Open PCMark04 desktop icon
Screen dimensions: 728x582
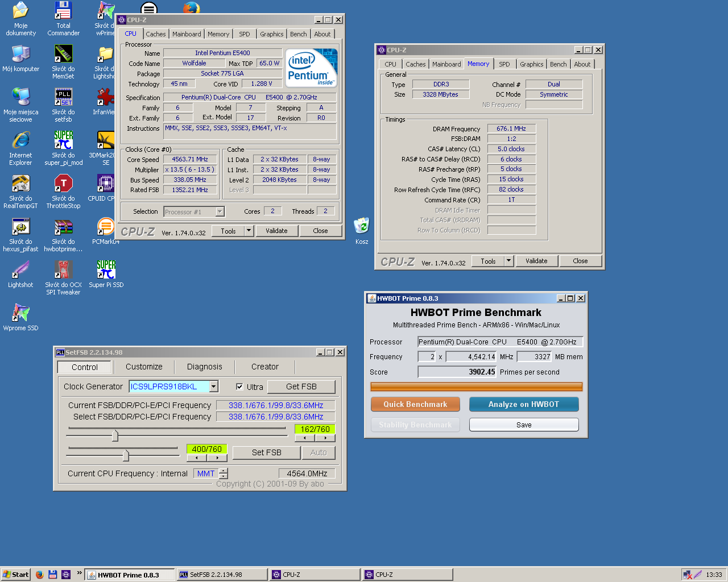106,231
